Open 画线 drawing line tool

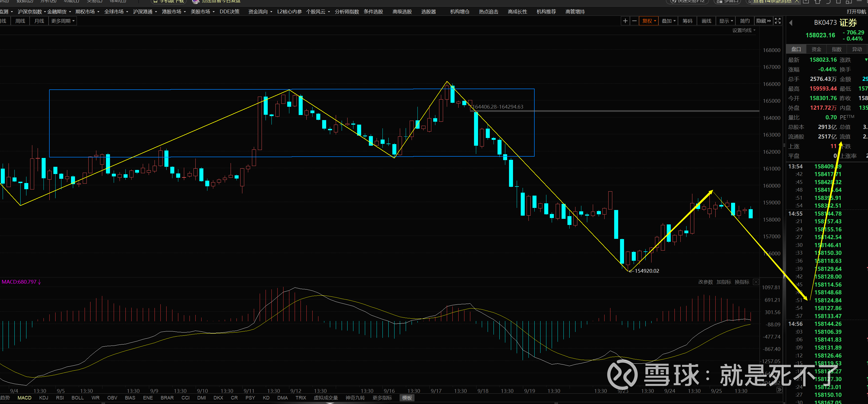706,21
